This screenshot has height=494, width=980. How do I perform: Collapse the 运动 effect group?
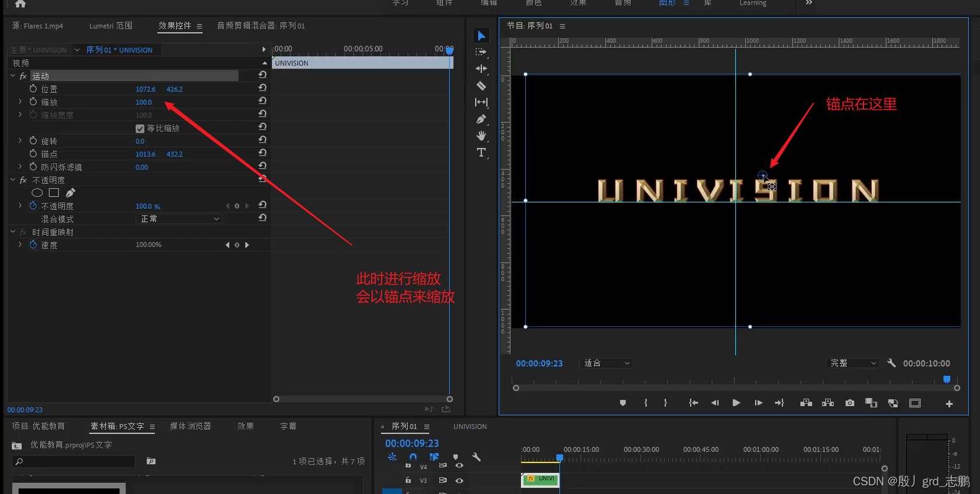pos(12,76)
